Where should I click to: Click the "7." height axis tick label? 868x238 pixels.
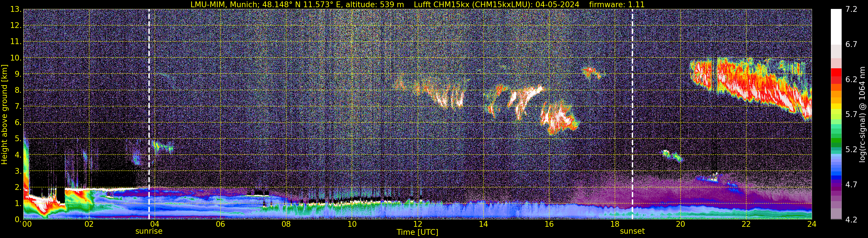[18, 106]
